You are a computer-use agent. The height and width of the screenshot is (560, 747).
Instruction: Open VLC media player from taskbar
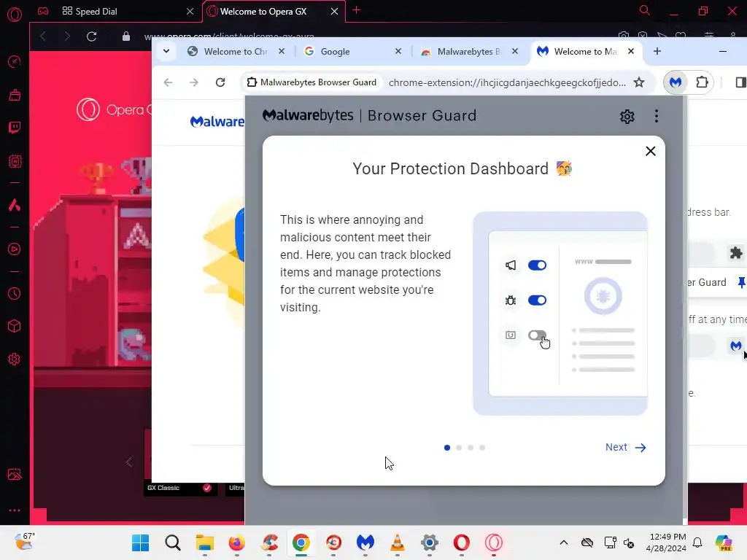[x=398, y=542]
